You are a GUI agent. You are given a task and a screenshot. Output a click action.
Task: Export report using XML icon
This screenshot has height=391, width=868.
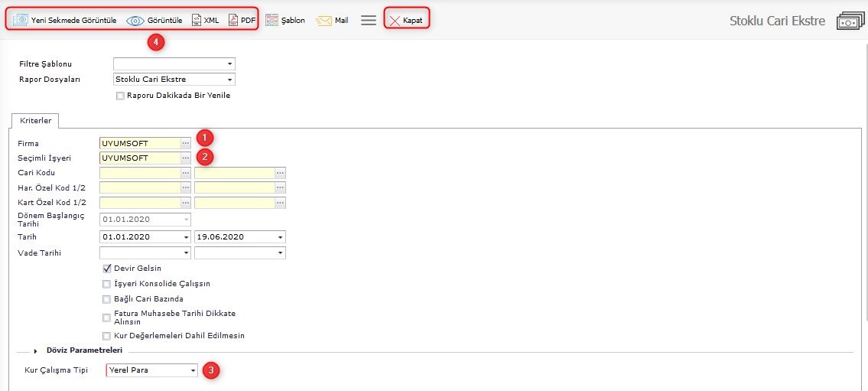(197, 20)
